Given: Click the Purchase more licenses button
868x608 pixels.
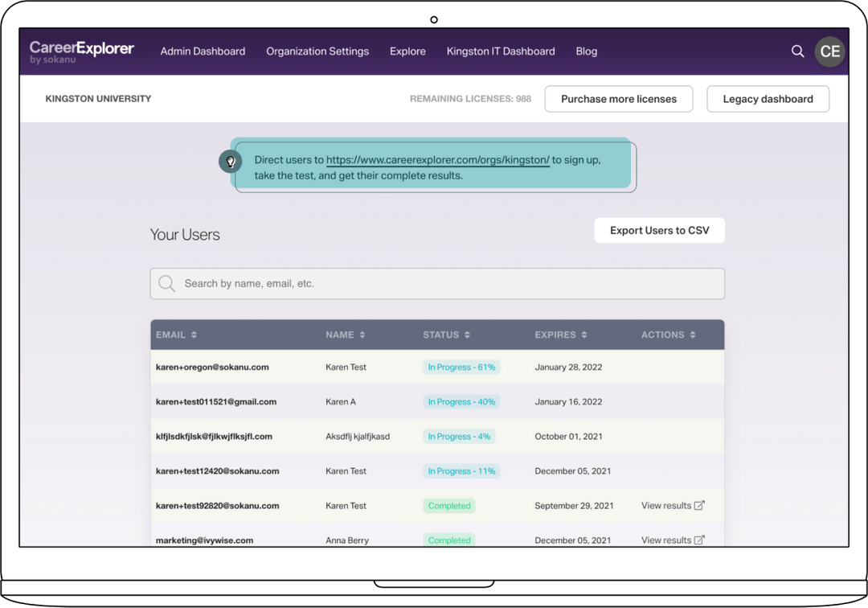Looking at the screenshot, I should 619,98.
